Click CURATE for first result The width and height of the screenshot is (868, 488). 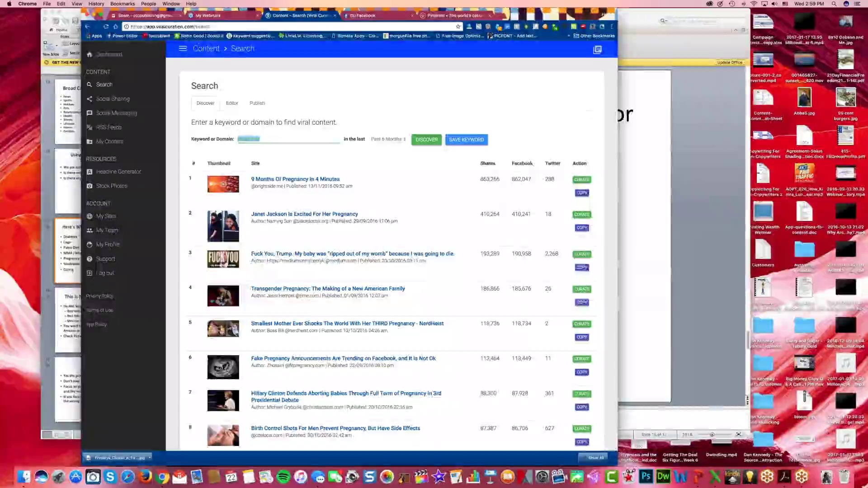(x=580, y=179)
